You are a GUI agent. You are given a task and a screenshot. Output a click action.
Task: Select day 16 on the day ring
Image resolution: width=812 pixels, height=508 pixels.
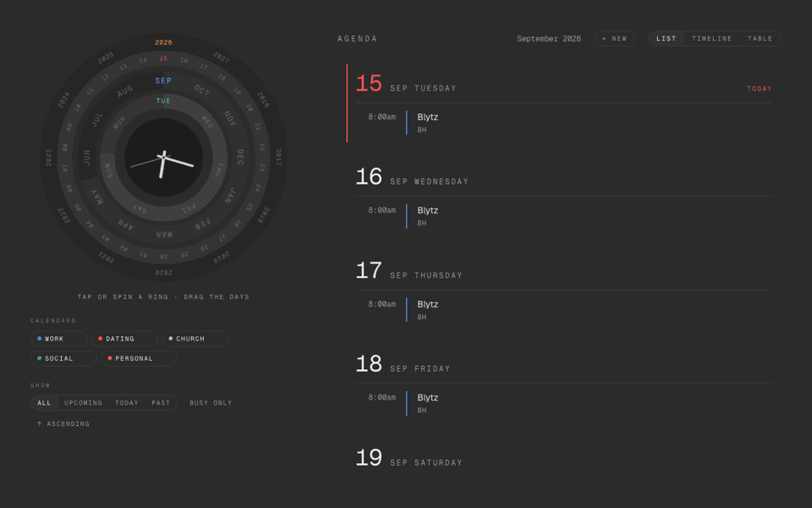coord(184,61)
